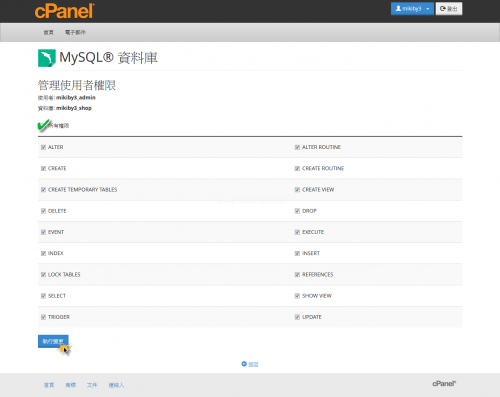Toggle the INSERT privilege checkbox
This screenshot has height=397, width=500.
pyautogui.click(x=297, y=254)
